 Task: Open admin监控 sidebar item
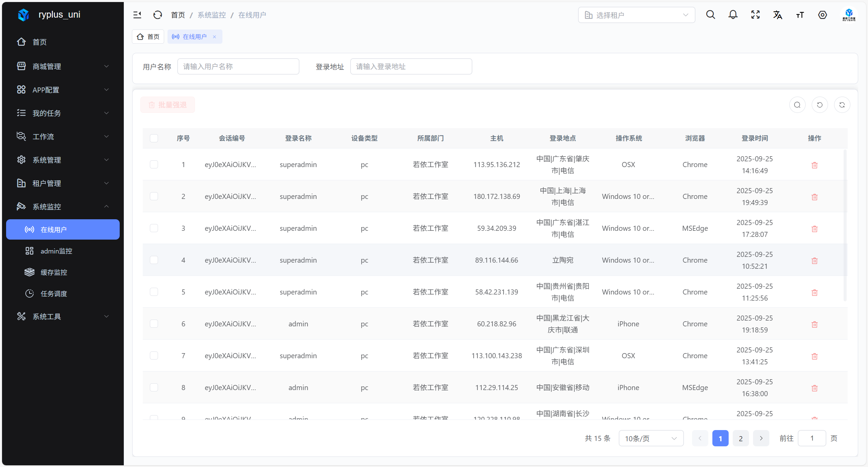click(x=56, y=251)
